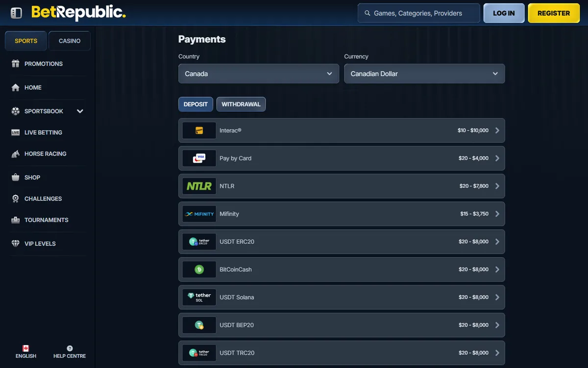588x368 pixels.
Task: Click the HELP CENTRE link
Action: pyautogui.click(x=70, y=356)
